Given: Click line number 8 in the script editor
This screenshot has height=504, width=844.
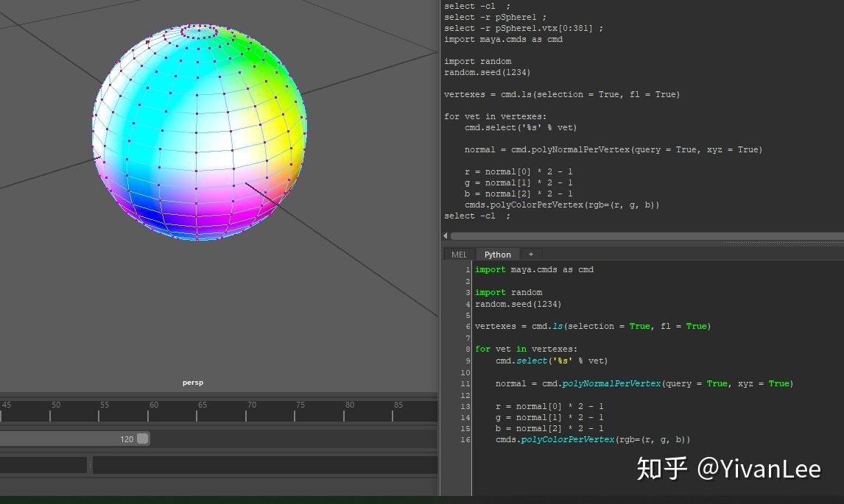Looking at the screenshot, I should click(x=467, y=349).
